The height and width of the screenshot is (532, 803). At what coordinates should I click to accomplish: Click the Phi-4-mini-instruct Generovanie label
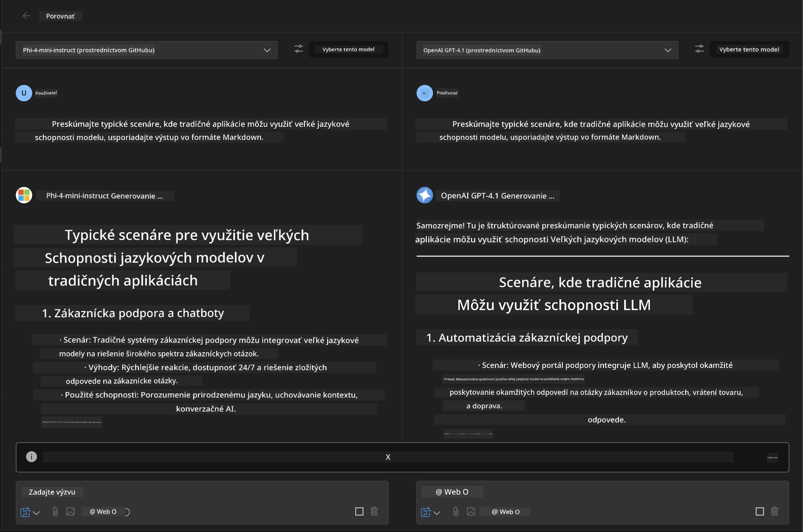point(105,196)
